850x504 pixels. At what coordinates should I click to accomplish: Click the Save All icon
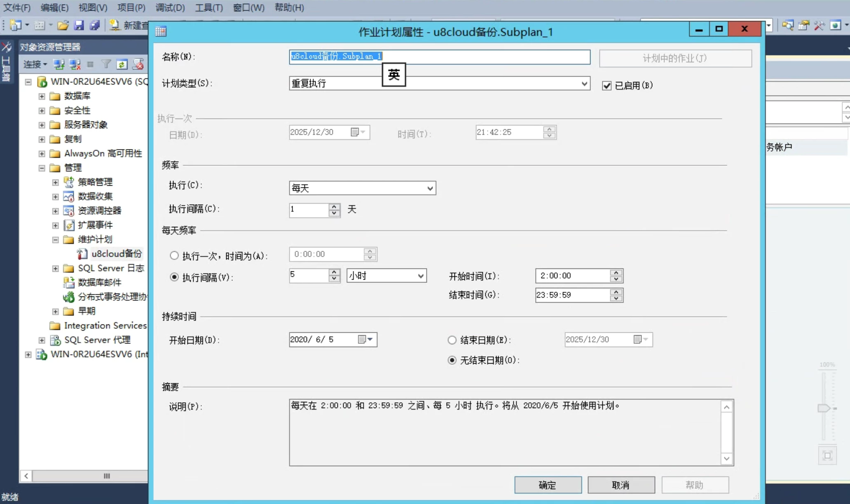click(95, 26)
